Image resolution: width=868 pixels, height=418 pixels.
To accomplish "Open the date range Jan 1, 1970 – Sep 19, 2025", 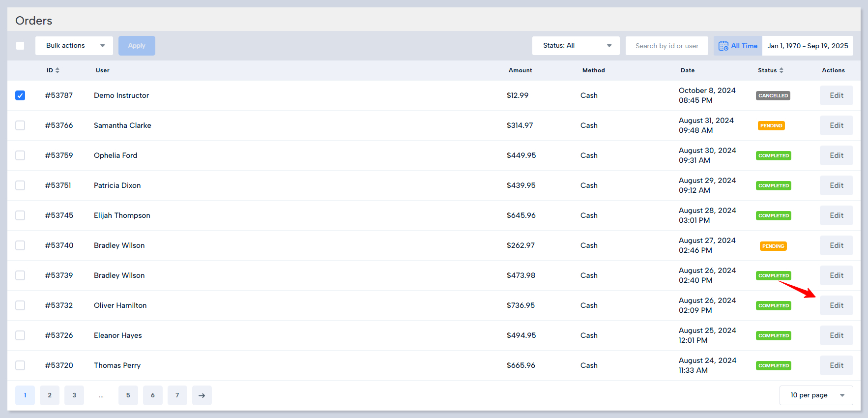I will coord(808,46).
